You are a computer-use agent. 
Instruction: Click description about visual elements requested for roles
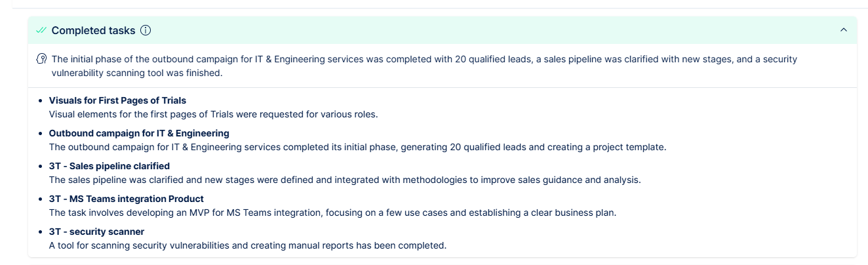coord(213,114)
